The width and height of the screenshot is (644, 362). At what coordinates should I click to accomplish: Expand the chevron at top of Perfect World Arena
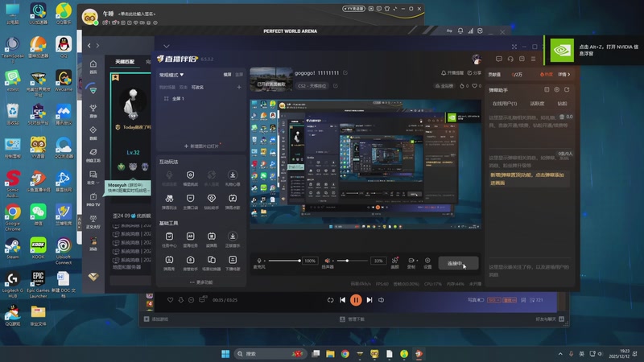[x=167, y=46]
